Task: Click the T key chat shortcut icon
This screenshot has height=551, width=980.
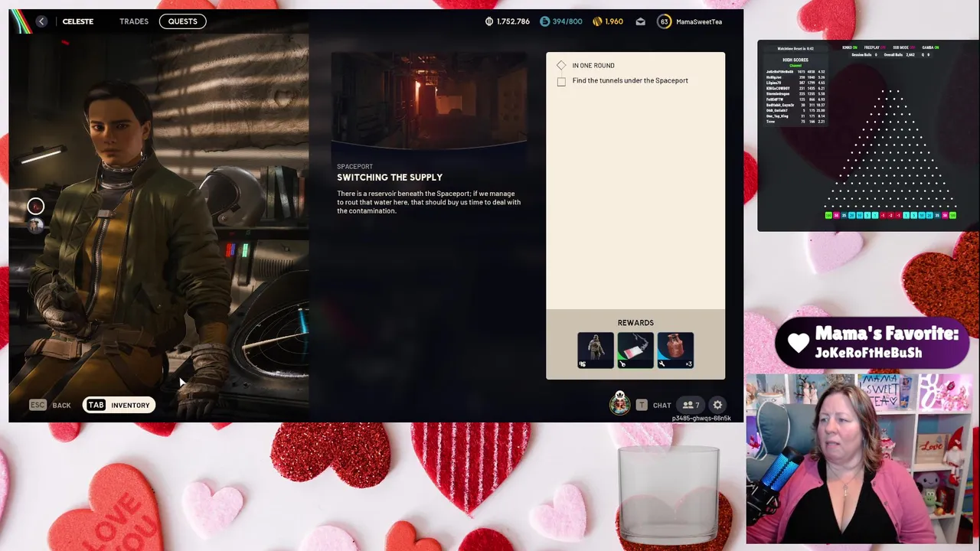Action: point(642,405)
